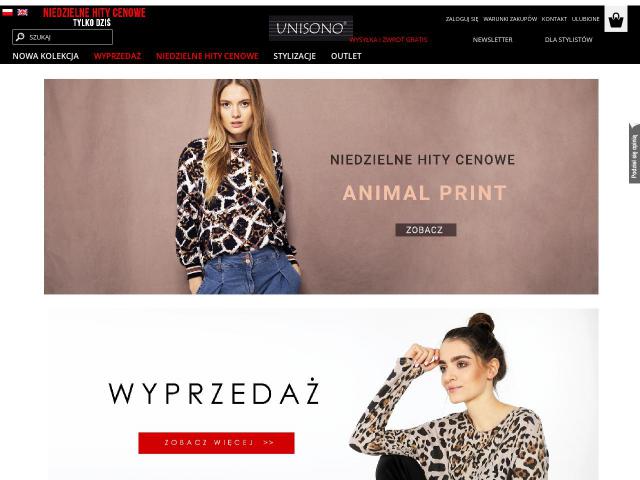
Task: Click the Szukaj search field
Action: [x=62, y=37]
